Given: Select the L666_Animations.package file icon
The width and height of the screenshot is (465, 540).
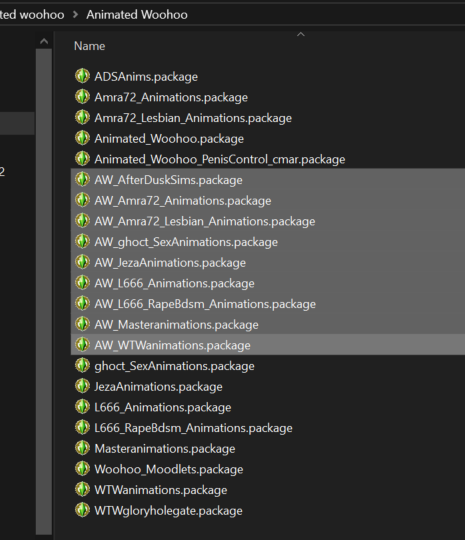Looking at the screenshot, I should (82, 406).
